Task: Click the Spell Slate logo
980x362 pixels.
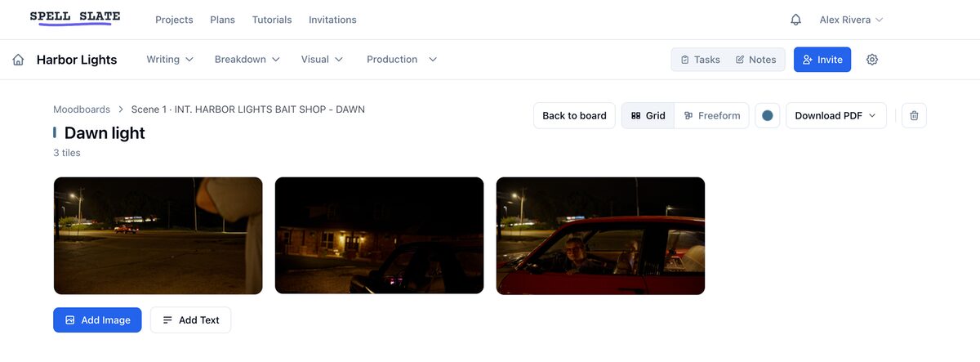Action: pos(75,18)
